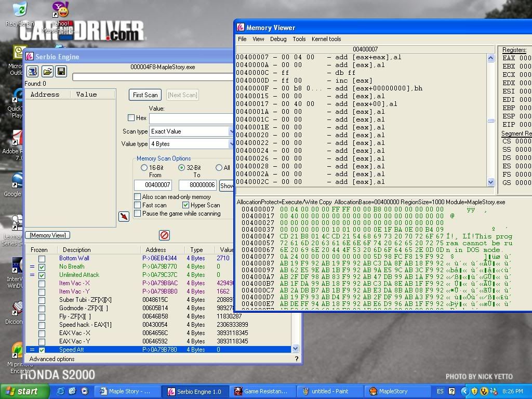Click Address column header in results list
This screenshot has width=532, height=399.
(45, 95)
